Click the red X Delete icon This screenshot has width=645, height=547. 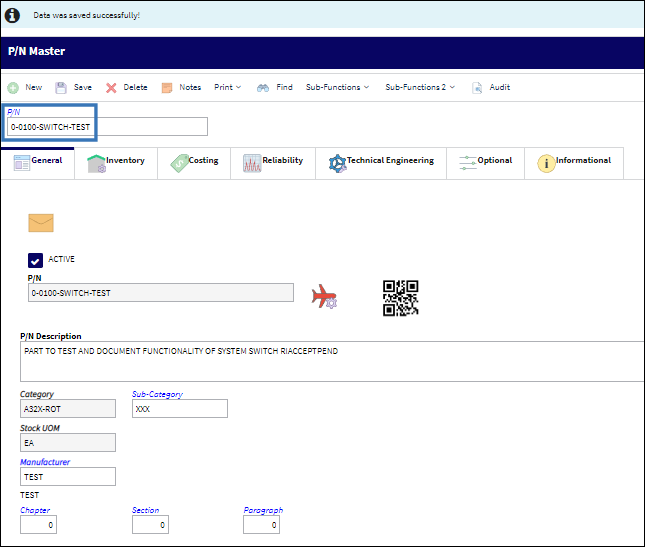pyautogui.click(x=111, y=88)
